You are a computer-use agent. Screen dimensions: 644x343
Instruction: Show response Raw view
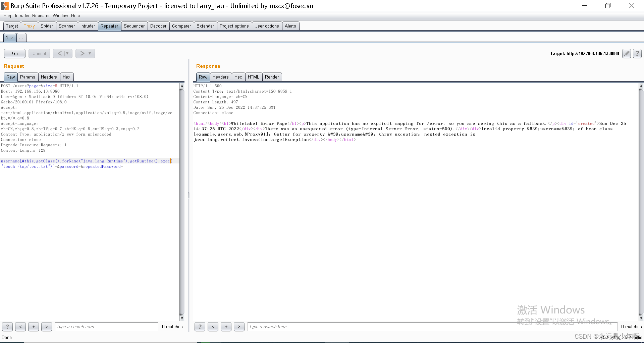coord(203,77)
